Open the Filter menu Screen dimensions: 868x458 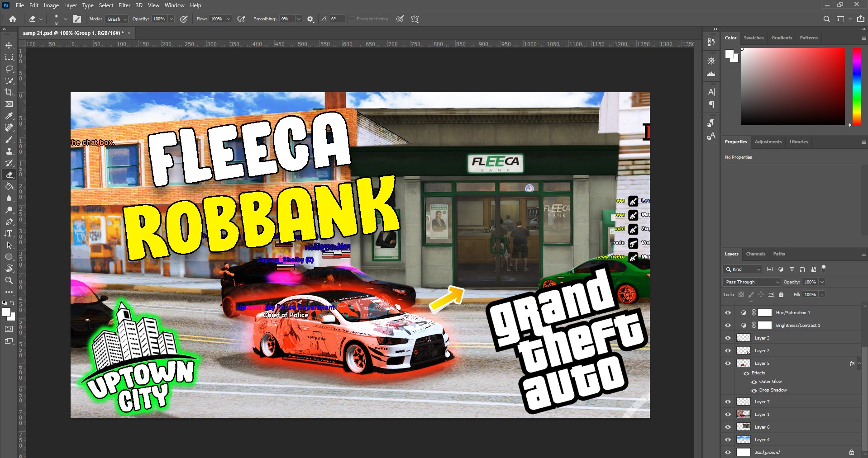point(124,5)
